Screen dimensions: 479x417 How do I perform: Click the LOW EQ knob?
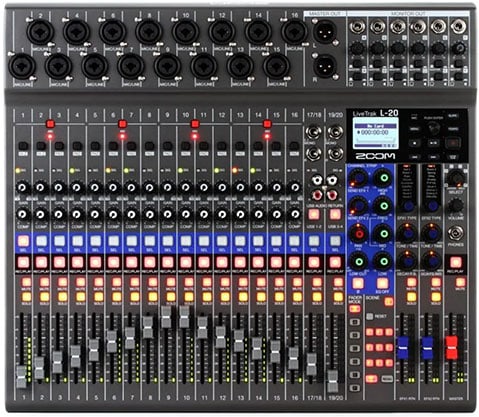384,261
